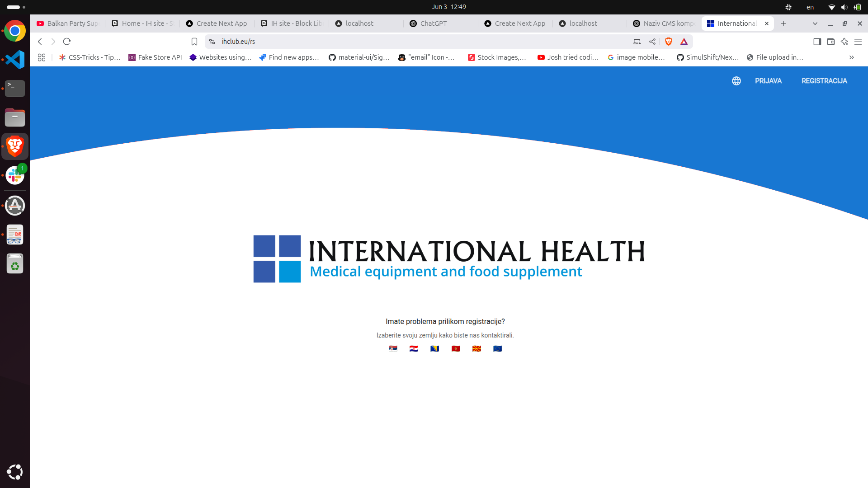Switch to the Balkan Party tab
This screenshot has width=868, height=488.
(x=68, y=23)
